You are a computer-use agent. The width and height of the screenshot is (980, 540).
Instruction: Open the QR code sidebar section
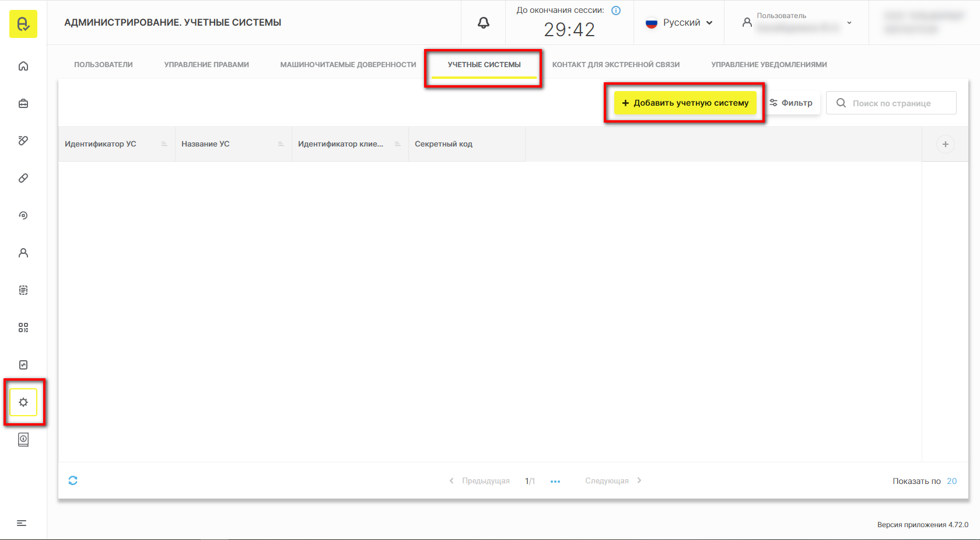(x=23, y=328)
